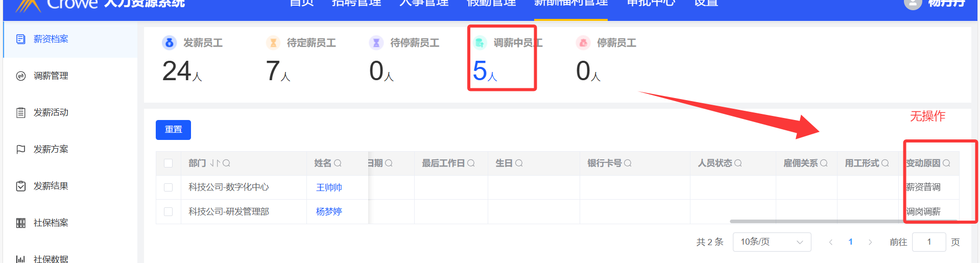The height and width of the screenshot is (263, 980).
Task: Open employee link 杨梦婷
Action: (329, 211)
